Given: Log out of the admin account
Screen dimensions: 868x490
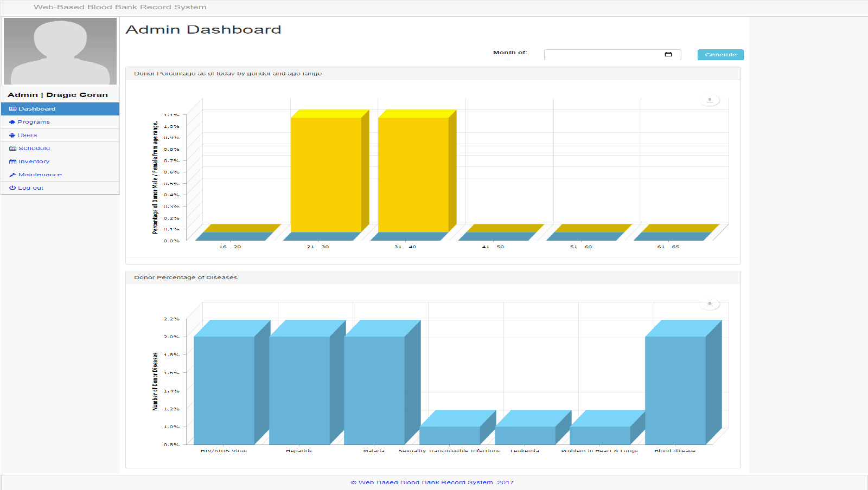Looking at the screenshot, I should (60, 188).
